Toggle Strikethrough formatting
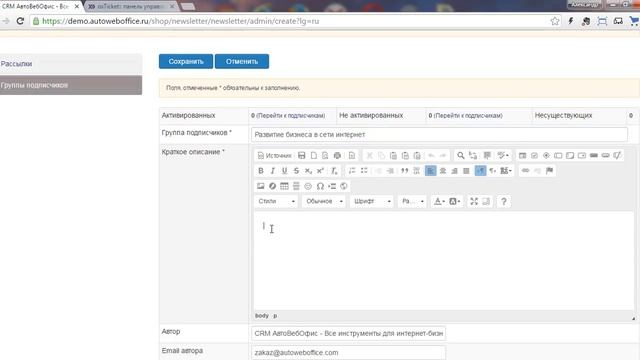640x360 pixels. [x=296, y=171]
